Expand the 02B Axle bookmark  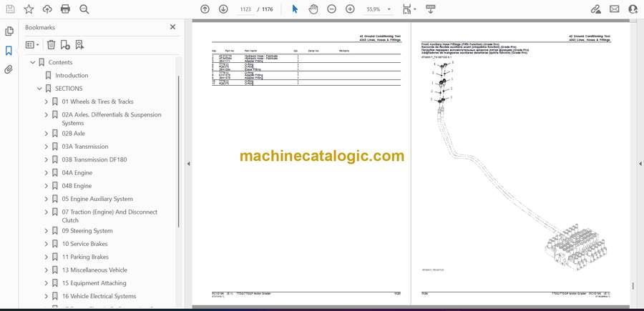[x=46, y=134]
